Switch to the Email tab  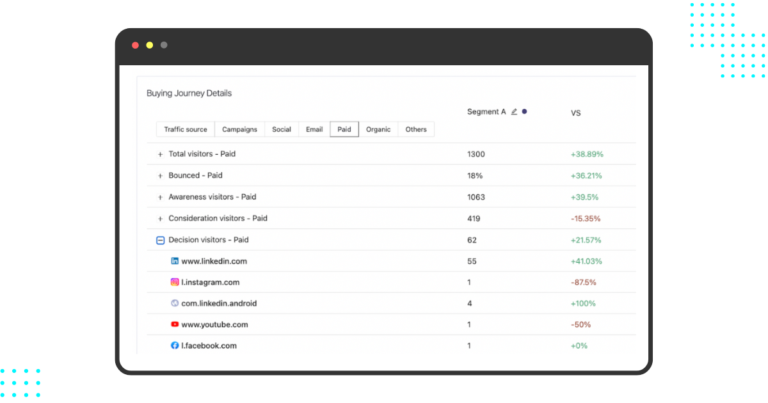tap(314, 129)
